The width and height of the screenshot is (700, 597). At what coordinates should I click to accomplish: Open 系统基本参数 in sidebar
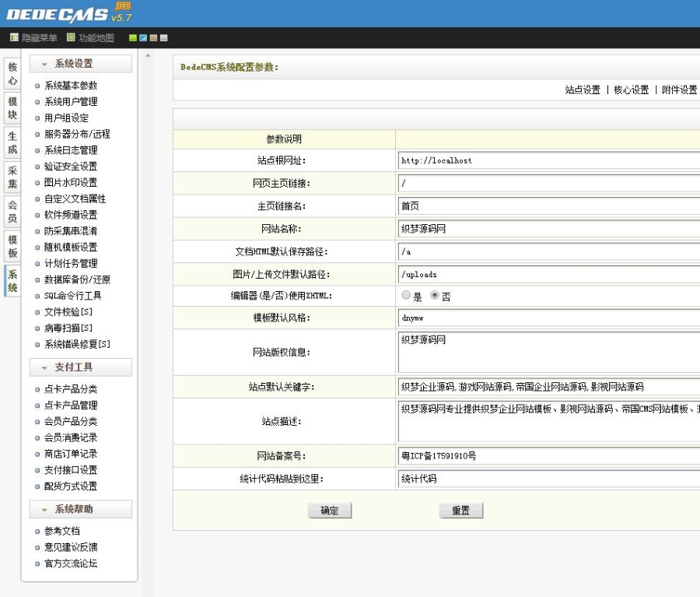pos(71,86)
